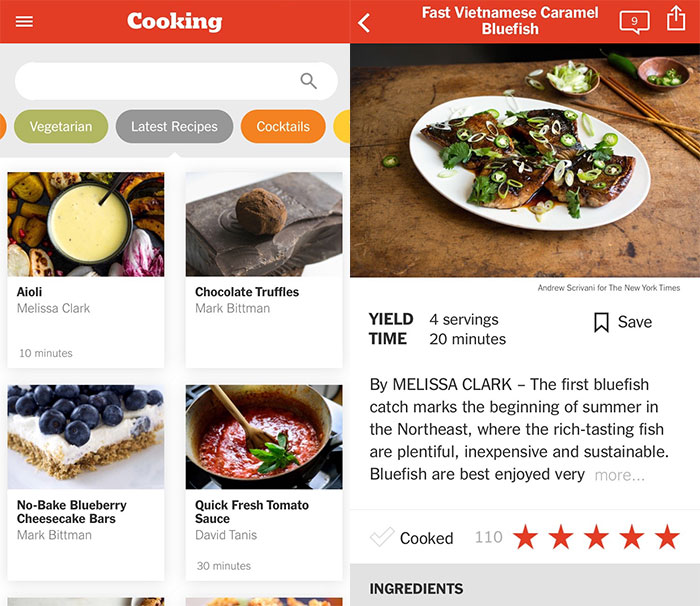
Task: Go back using the arrow icon
Action: click(364, 22)
